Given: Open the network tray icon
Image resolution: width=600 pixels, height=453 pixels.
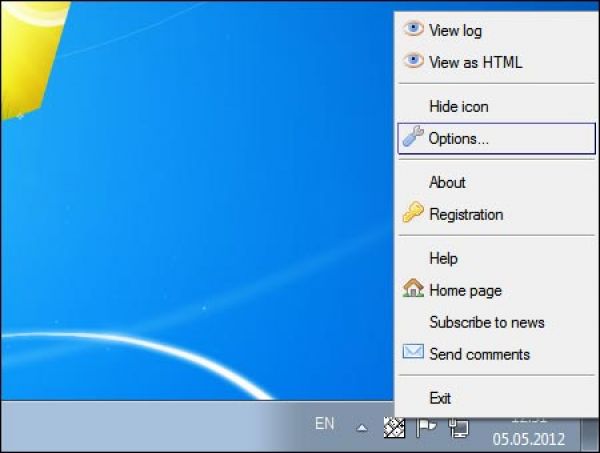Looking at the screenshot, I should [x=459, y=428].
